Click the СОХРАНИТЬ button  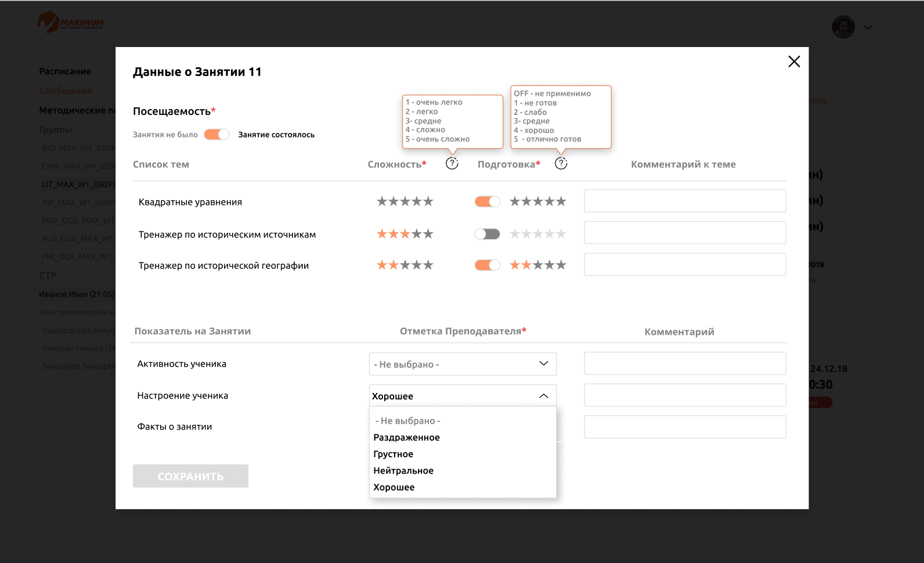pyautogui.click(x=190, y=476)
